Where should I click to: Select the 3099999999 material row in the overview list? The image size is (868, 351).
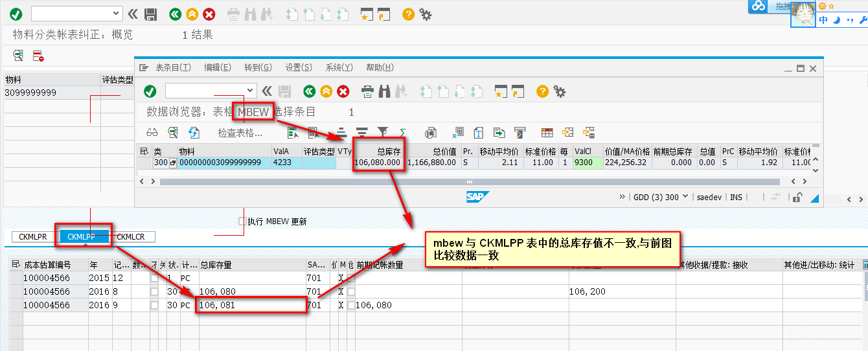(52, 93)
